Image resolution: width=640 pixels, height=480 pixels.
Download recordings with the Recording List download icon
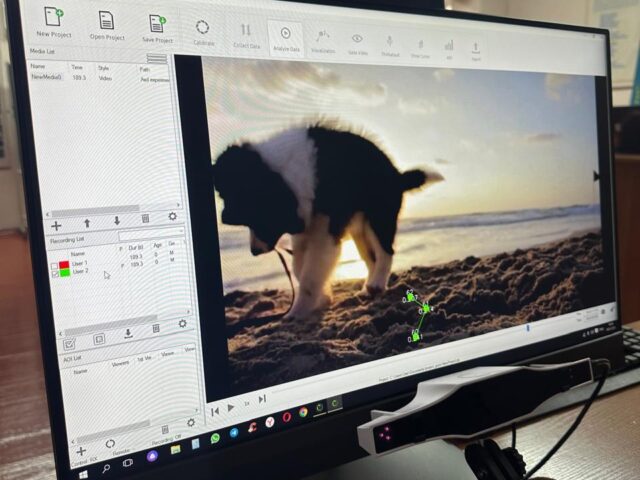(x=128, y=333)
